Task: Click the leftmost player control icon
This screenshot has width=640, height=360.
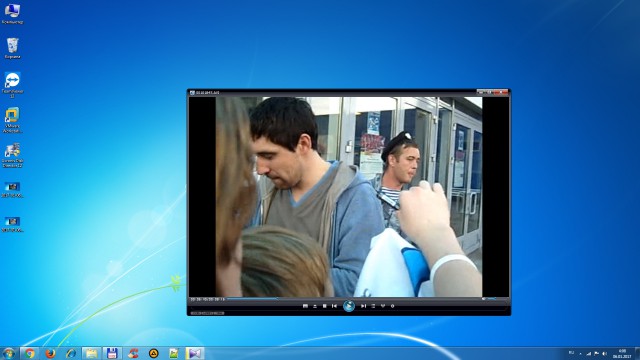Action: coord(305,306)
